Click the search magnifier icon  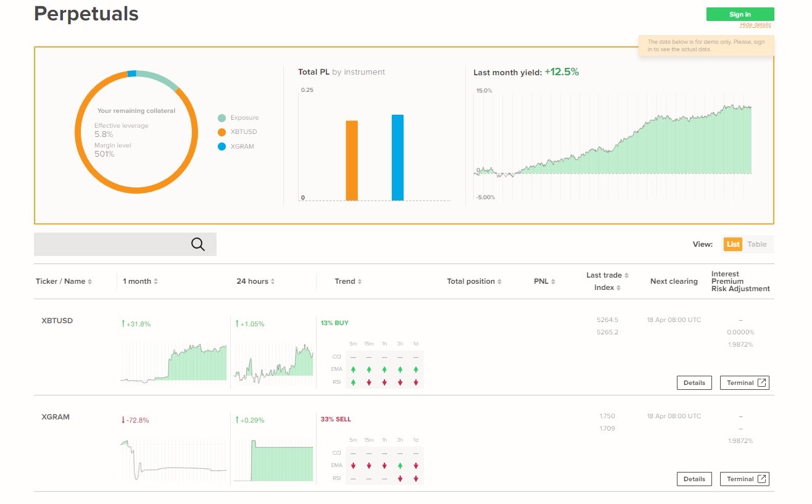pos(198,244)
